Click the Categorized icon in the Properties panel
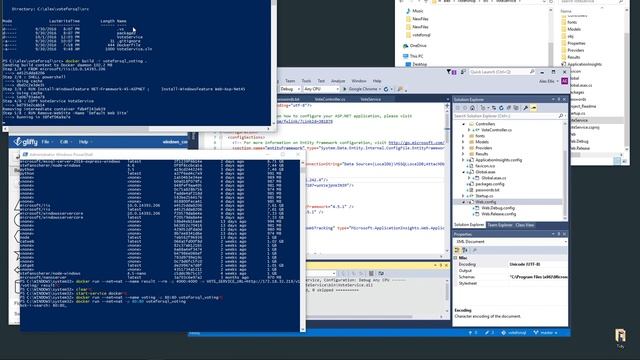The image size is (640, 360). click(x=458, y=250)
